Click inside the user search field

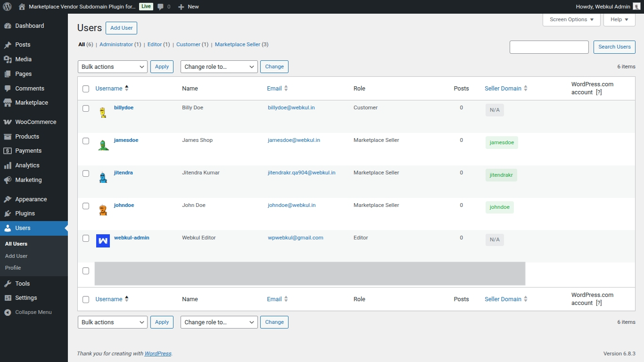(x=549, y=47)
